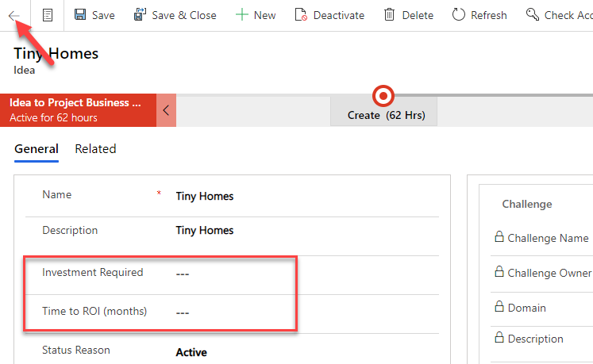Create a New record
Viewport: 593px width, 364px height.
[256, 15]
